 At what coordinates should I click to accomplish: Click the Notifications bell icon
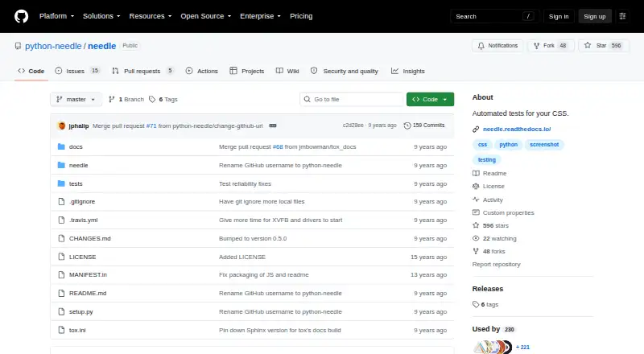pyautogui.click(x=481, y=46)
